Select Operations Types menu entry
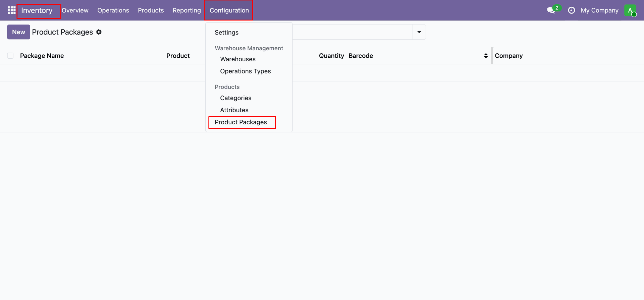The image size is (644, 300). click(x=246, y=71)
